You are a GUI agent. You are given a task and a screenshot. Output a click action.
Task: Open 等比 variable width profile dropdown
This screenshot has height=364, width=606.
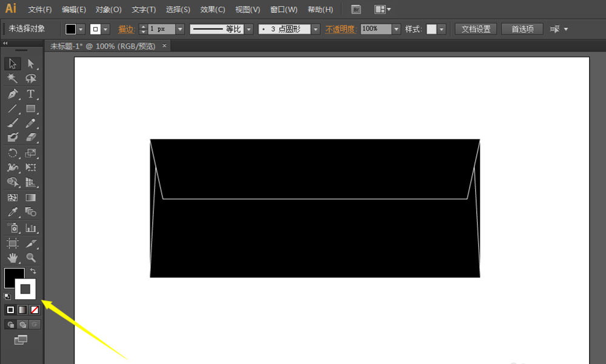pyautogui.click(x=249, y=29)
